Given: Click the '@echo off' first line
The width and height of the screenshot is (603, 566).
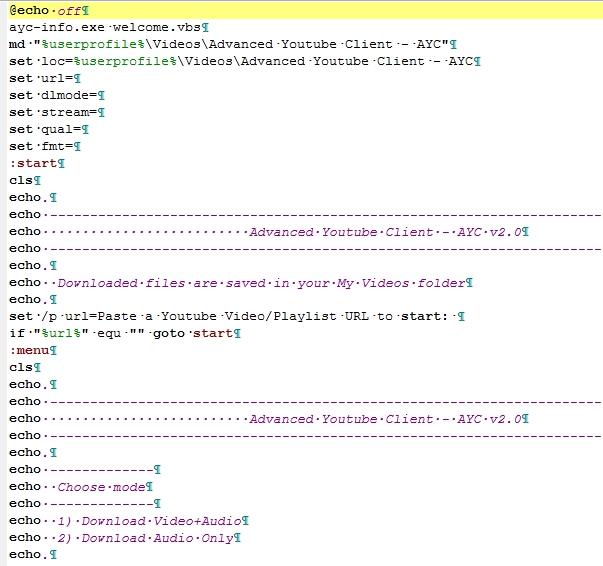Looking at the screenshot, I should (49, 10).
